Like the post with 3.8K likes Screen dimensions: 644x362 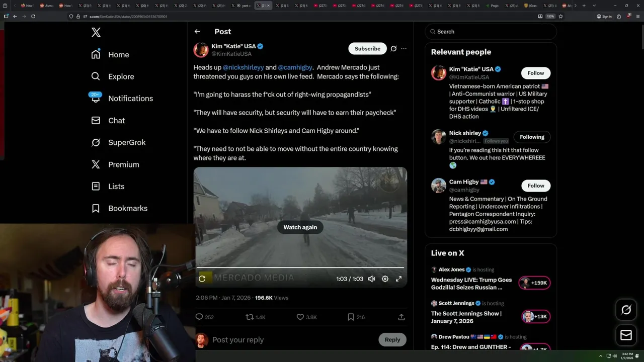point(306,317)
